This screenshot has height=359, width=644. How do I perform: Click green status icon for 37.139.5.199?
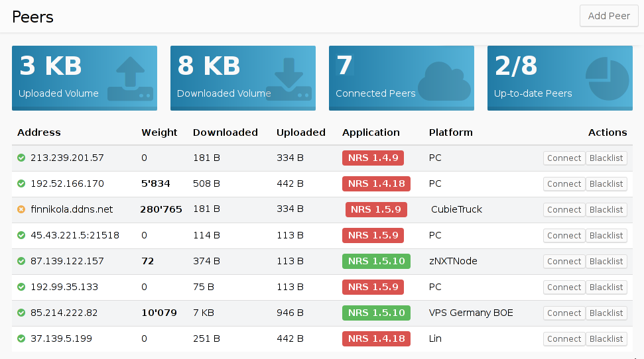[21, 338]
